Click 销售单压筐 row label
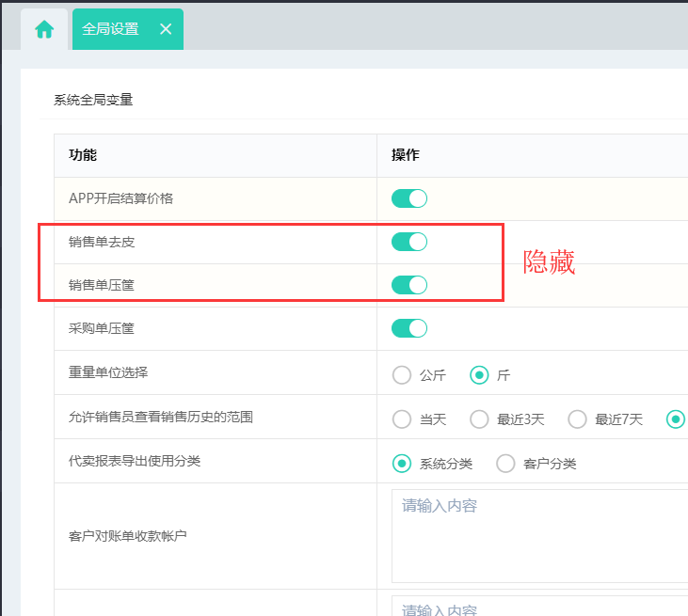This screenshot has width=688, height=616. [102, 285]
